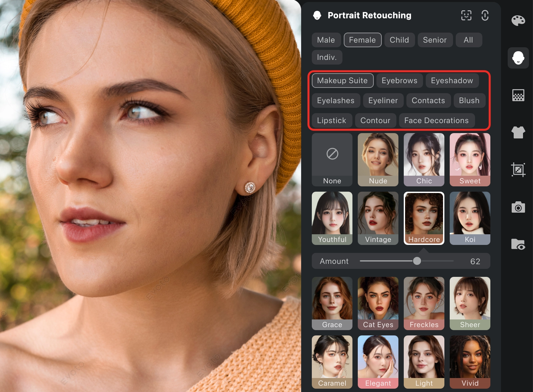Image resolution: width=533 pixels, height=392 pixels.
Task: Switch to the Eyeliner tab
Action: (383, 100)
